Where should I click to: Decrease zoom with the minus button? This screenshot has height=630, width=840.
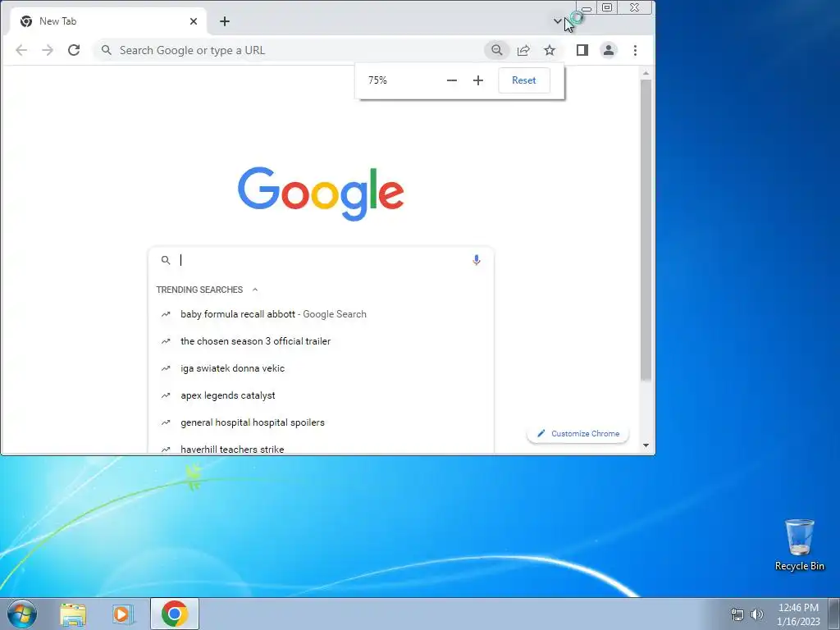(x=452, y=80)
